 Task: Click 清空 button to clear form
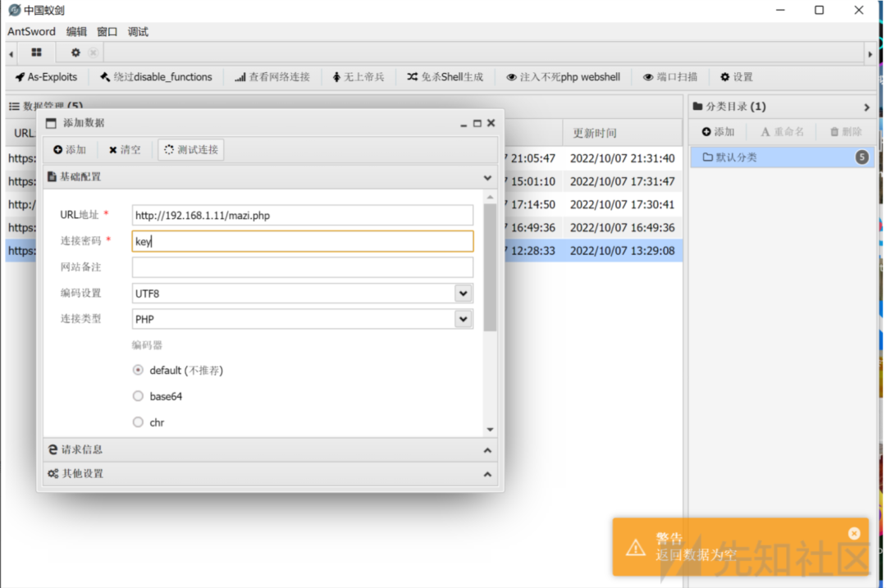(125, 150)
